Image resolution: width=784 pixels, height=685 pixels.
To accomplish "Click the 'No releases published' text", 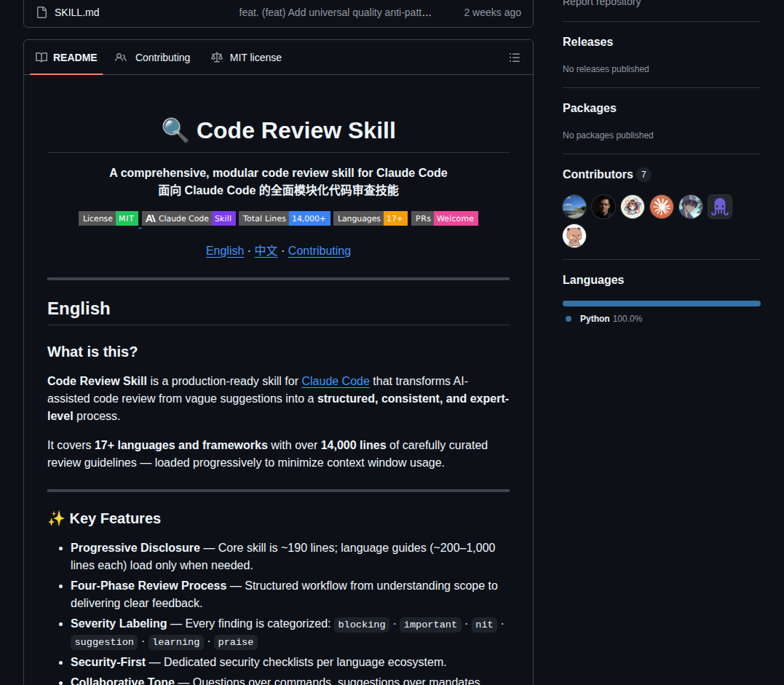I will tap(606, 69).
